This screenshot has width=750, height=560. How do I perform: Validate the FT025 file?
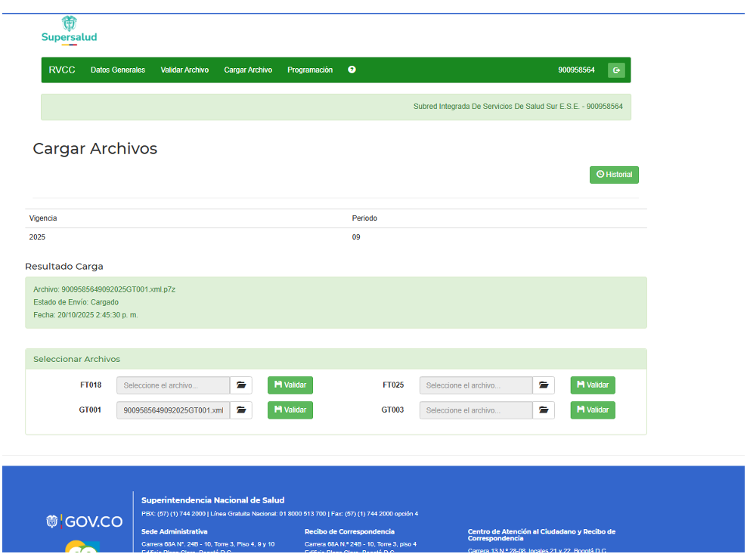pyautogui.click(x=593, y=385)
